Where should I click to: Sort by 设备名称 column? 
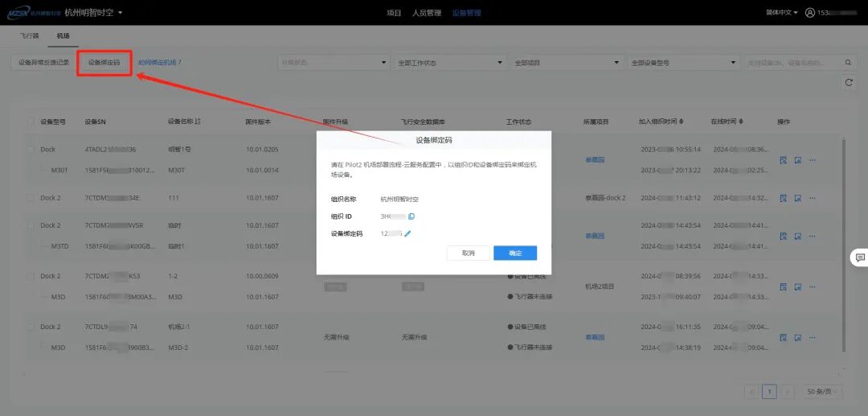[x=199, y=122]
